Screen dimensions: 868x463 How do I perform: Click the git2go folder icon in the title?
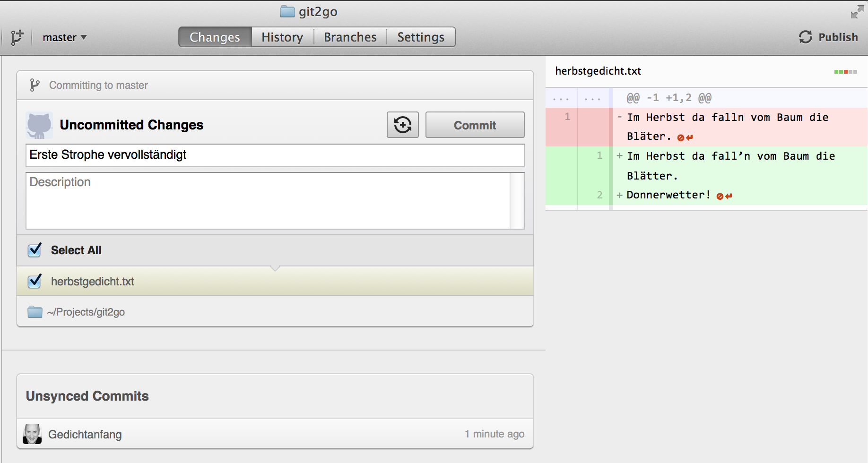pos(287,11)
